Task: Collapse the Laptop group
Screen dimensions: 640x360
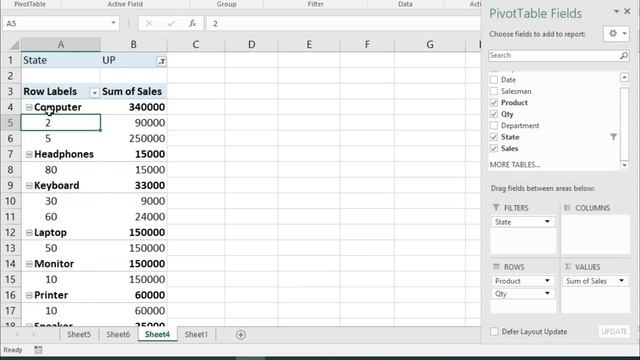Action: pyautogui.click(x=29, y=233)
